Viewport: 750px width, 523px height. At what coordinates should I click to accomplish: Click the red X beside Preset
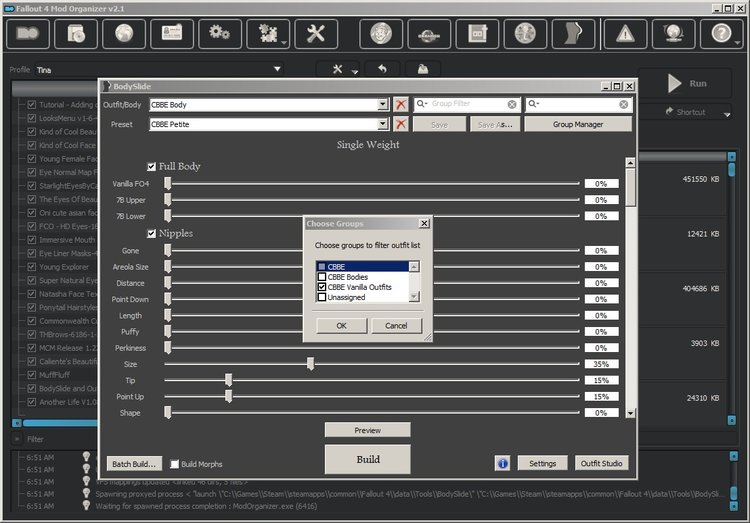401,124
